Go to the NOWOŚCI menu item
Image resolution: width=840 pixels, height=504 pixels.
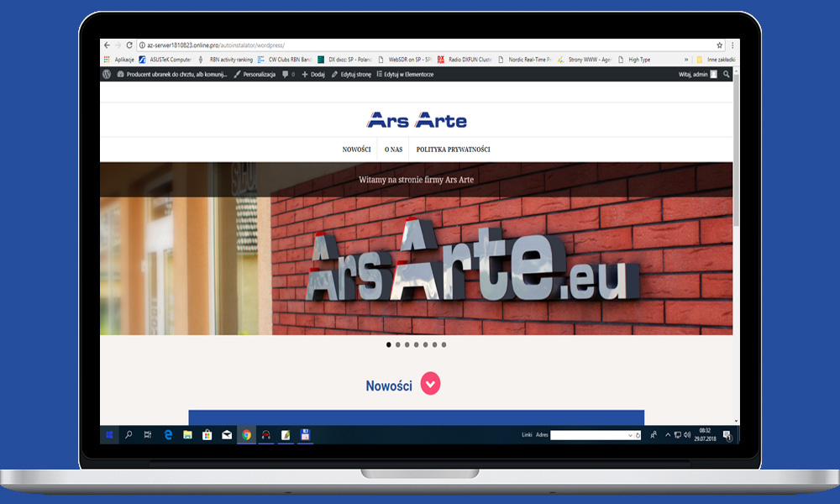(x=356, y=150)
